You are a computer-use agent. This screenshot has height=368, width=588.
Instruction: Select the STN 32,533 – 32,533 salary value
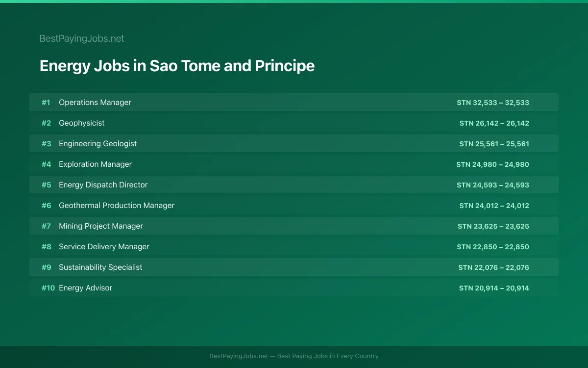493,103
